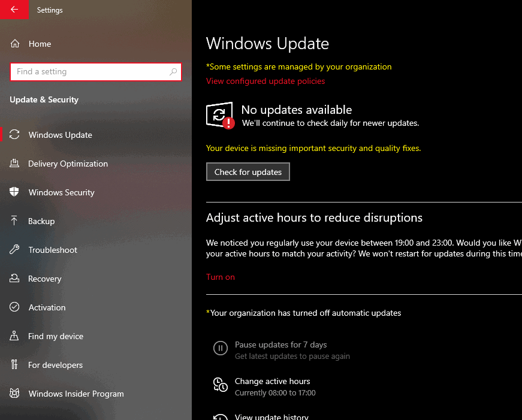Click the Backup upward arrow icon

[x=14, y=220]
